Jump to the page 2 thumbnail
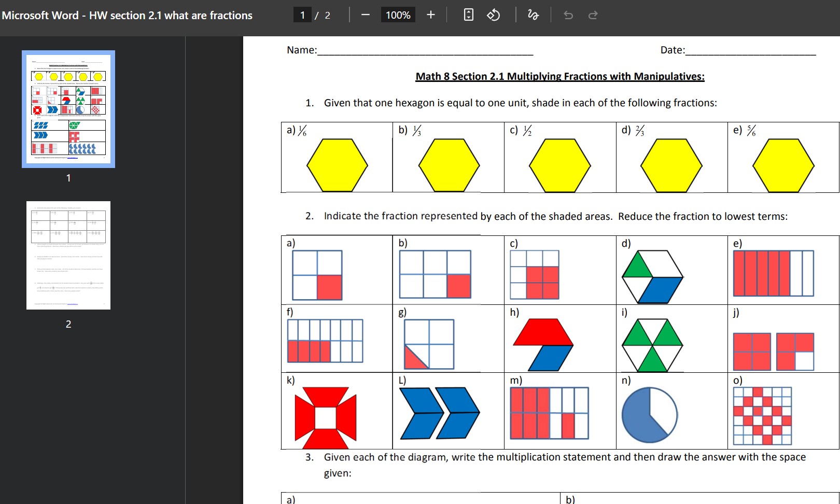This screenshot has height=504, width=840. pyautogui.click(x=68, y=255)
